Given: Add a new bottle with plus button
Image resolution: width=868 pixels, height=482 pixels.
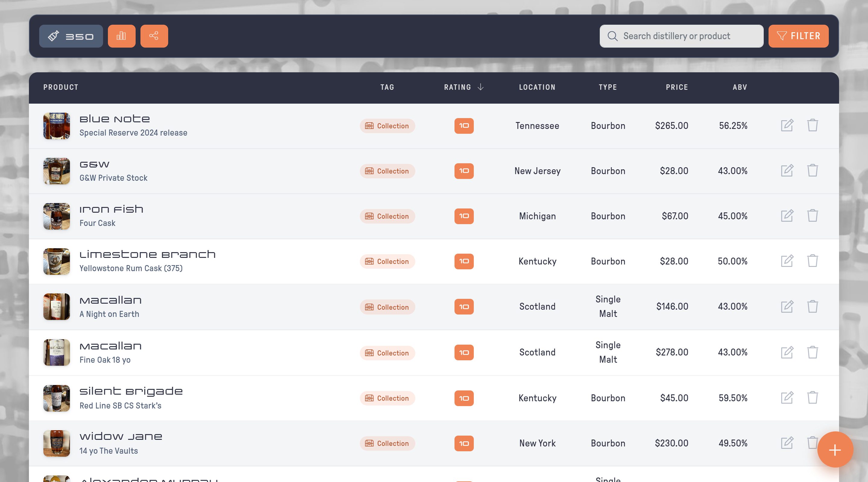Looking at the screenshot, I should (x=835, y=450).
